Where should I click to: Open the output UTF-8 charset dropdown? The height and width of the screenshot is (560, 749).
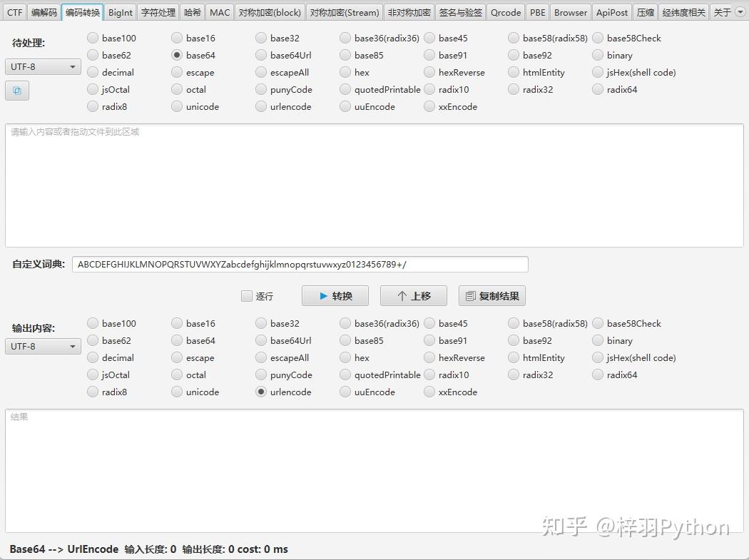[43, 347]
